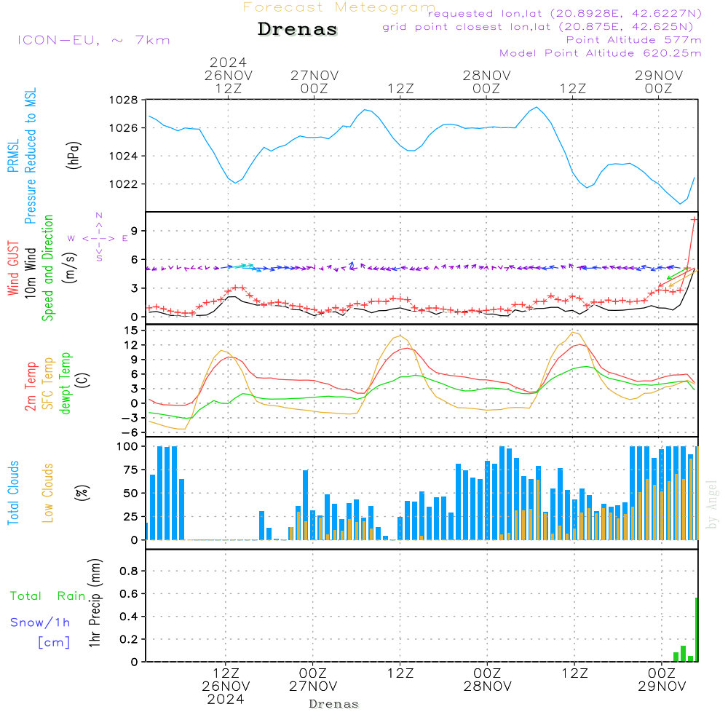The image size is (728, 728).
Task: Click the top-axis "29NOV 00Z" label
Action: pyautogui.click(x=659, y=82)
